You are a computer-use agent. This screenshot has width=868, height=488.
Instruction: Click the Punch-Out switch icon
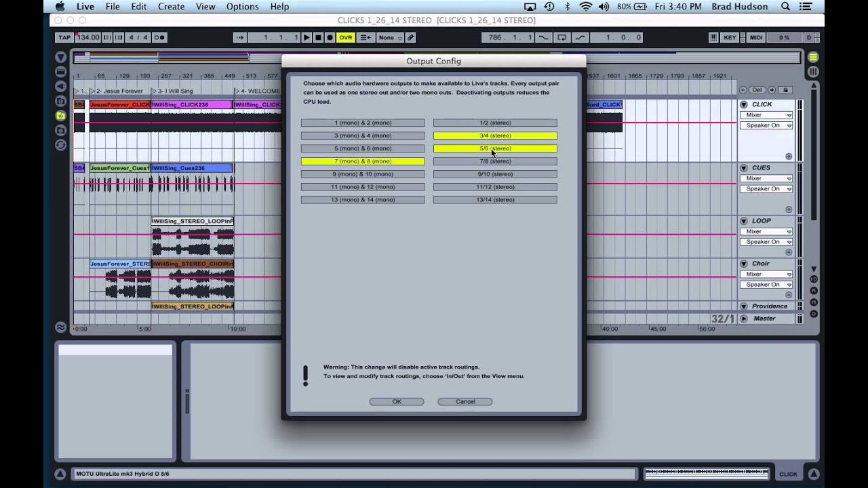tap(582, 37)
